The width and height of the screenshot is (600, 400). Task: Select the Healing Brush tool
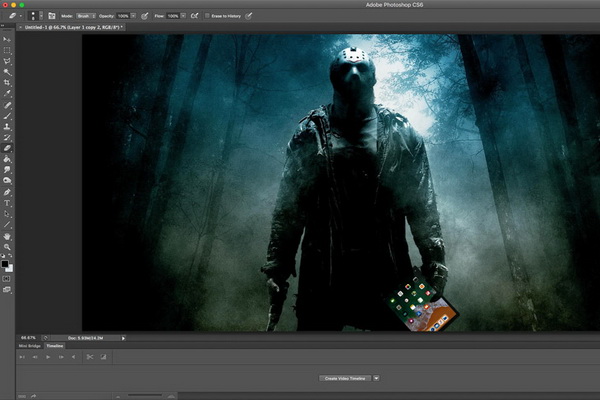7,105
